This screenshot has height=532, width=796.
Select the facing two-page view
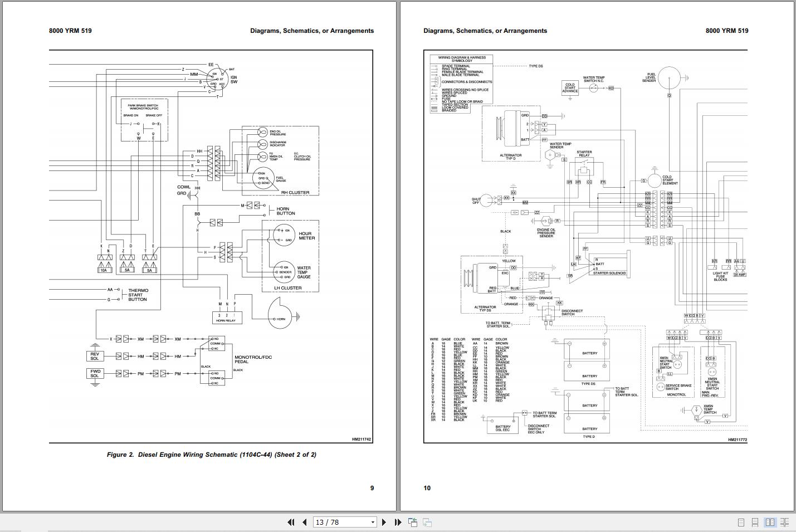pyautogui.click(x=770, y=522)
